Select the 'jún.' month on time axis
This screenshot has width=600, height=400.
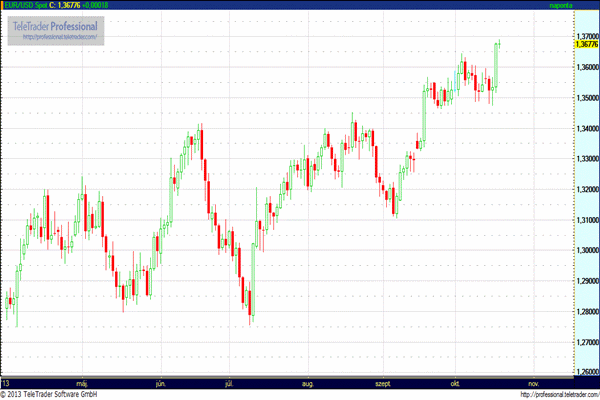161,383
